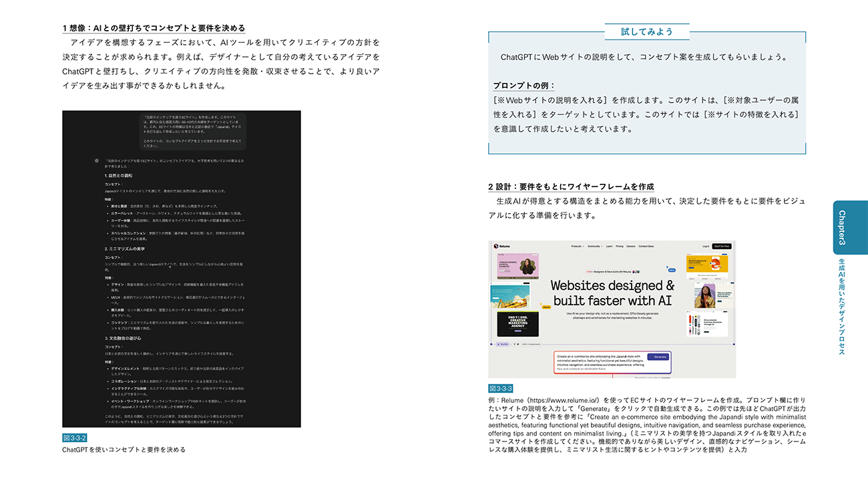Click the Generate button in Relume prompt
Screen dimensions: 868x487
click(658, 357)
